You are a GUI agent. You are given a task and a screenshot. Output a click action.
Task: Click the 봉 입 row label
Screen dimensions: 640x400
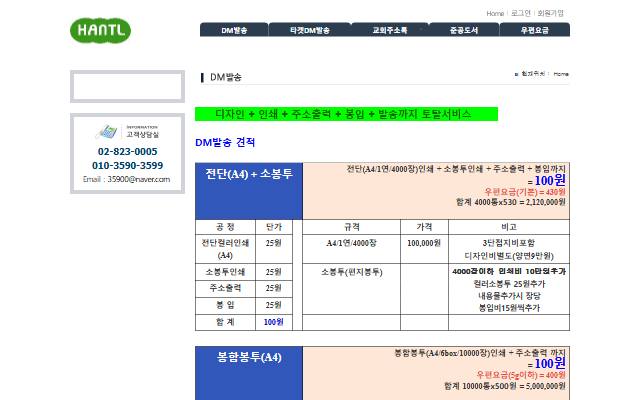click(x=225, y=305)
